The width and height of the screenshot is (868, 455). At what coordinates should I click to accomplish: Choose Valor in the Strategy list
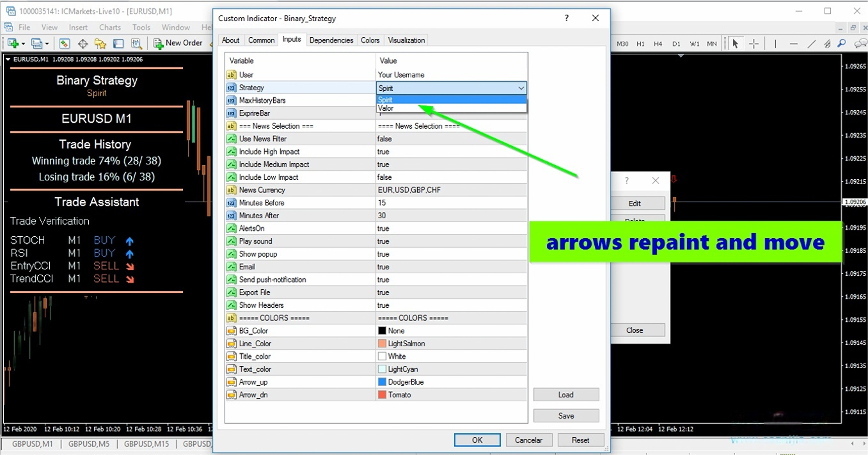(452, 108)
